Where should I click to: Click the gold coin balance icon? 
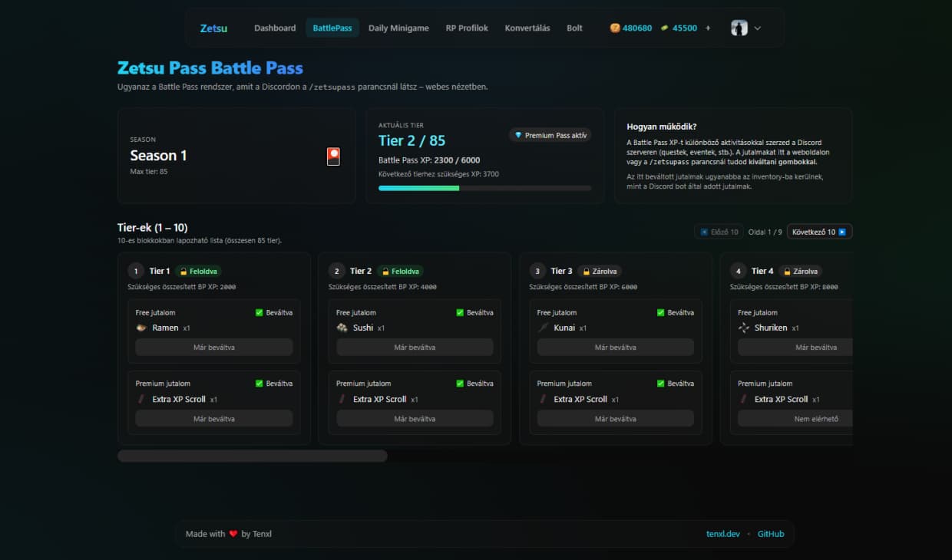pyautogui.click(x=615, y=28)
